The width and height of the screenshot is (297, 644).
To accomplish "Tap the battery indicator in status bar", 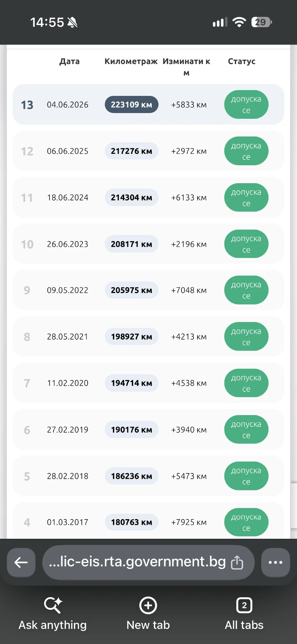I will 262,22.
